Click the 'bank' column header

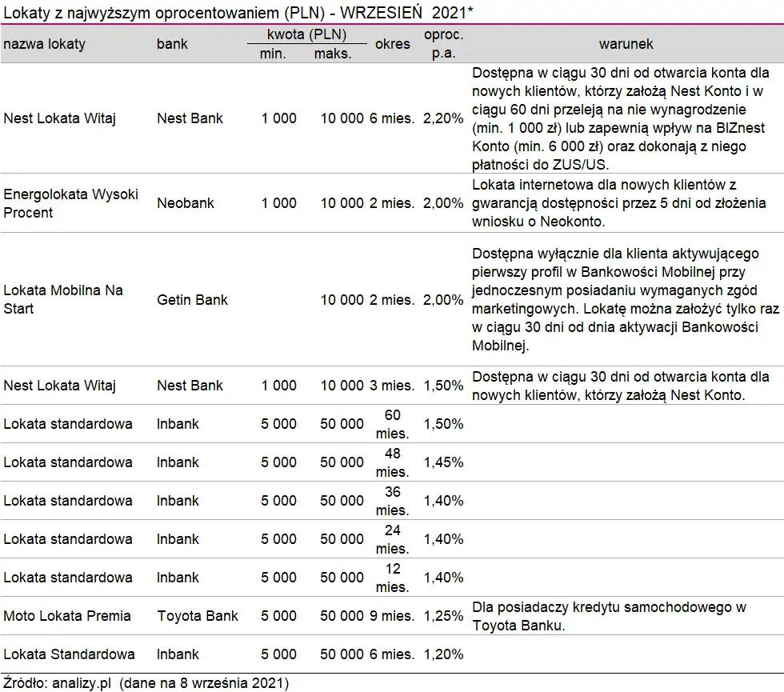coord(172,43)
